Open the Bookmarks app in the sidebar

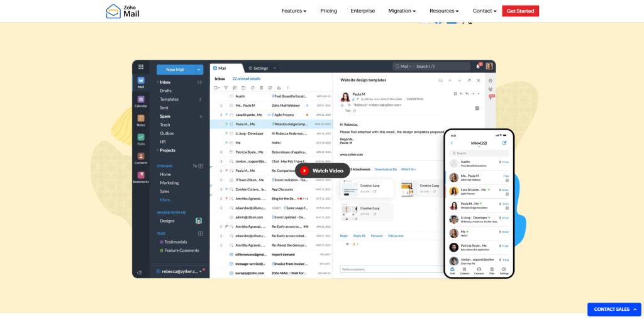[x=141, y=177]
